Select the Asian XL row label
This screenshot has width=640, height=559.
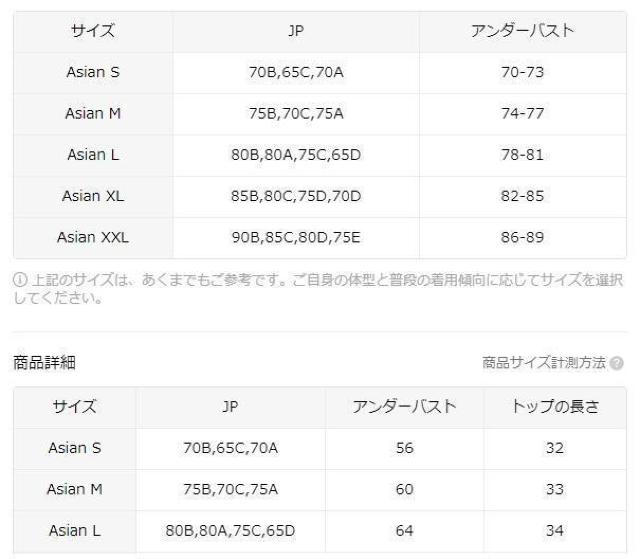(93, 196)
